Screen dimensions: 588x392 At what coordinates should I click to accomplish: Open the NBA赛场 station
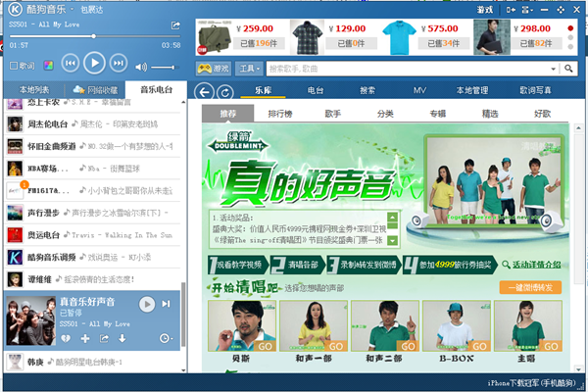[93, 169]
